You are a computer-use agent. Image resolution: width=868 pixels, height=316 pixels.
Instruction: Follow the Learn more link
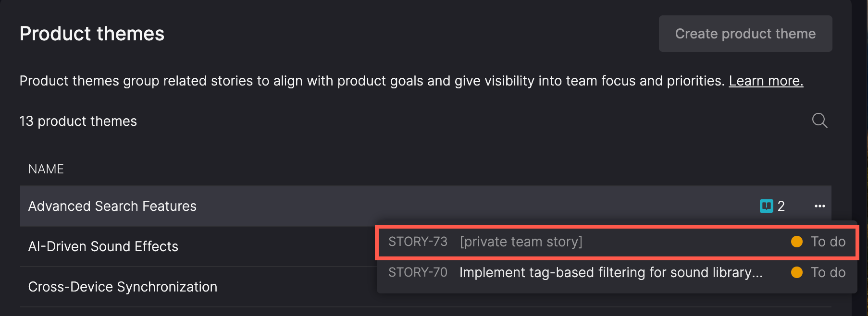(x=766, y=81)
